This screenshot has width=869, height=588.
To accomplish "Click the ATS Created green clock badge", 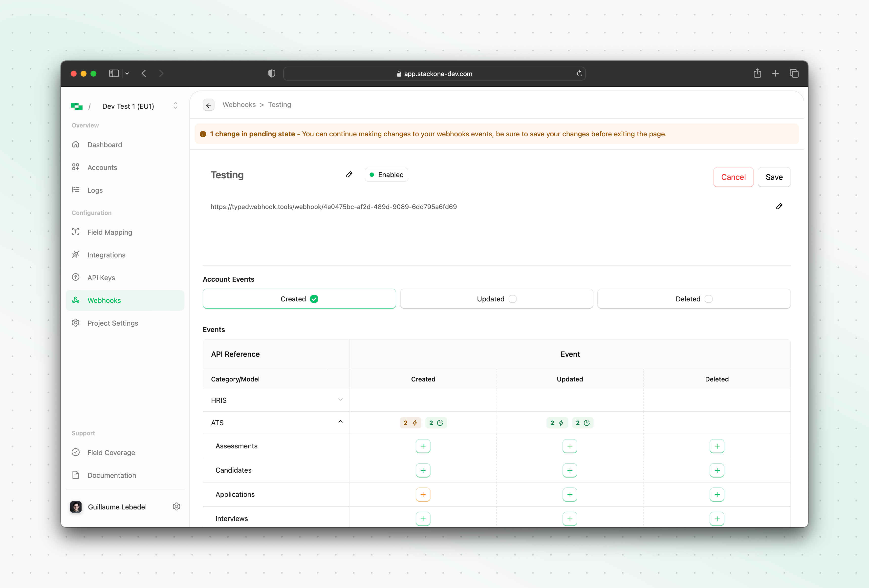I will click(436, 423).
